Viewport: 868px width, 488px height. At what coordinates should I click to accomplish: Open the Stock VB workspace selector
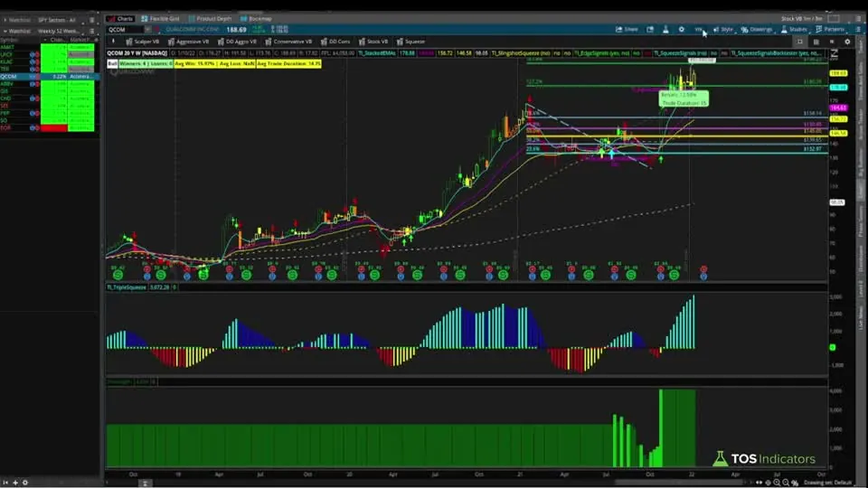point(802,19)
